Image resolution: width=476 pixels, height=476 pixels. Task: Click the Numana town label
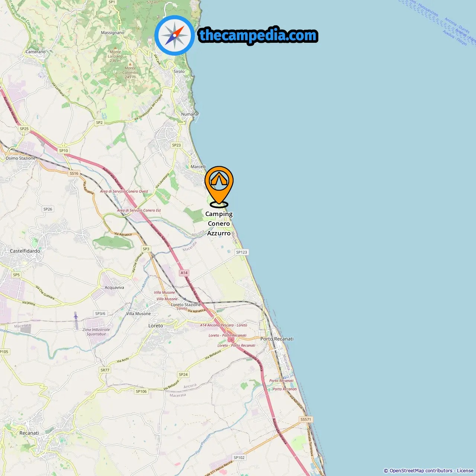click(189, 114)
